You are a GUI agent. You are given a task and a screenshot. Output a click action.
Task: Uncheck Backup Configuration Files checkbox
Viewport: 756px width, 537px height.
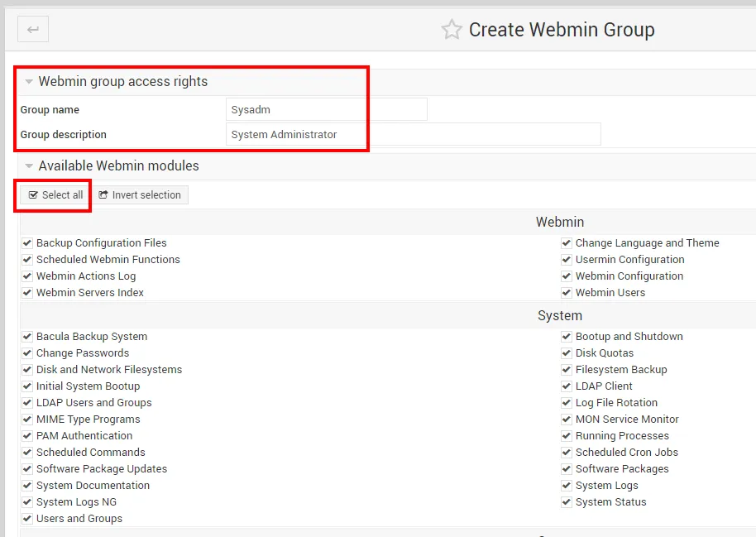coord(27,243)
